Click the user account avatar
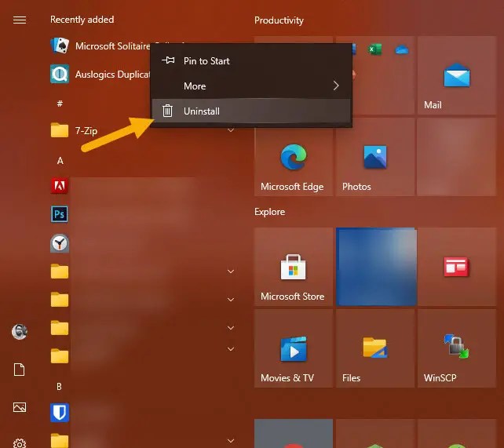Viewport: 504px width, 448px height. (20, 332)
